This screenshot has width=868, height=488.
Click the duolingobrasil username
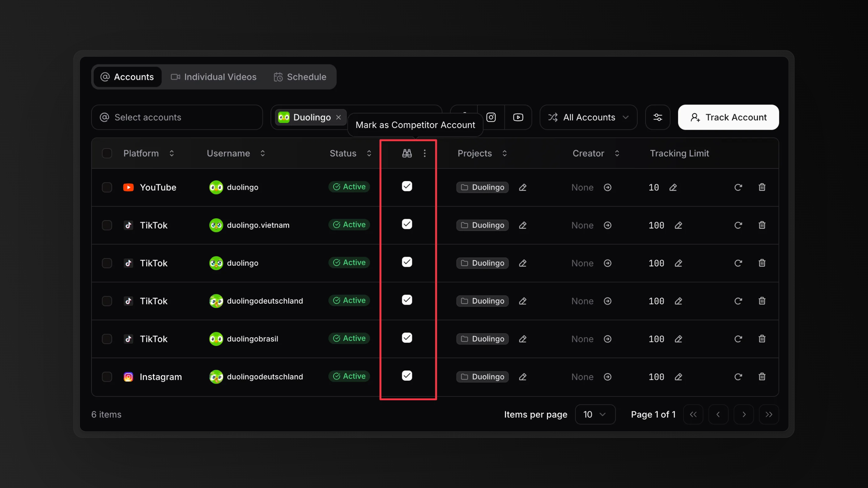[252, 339]
